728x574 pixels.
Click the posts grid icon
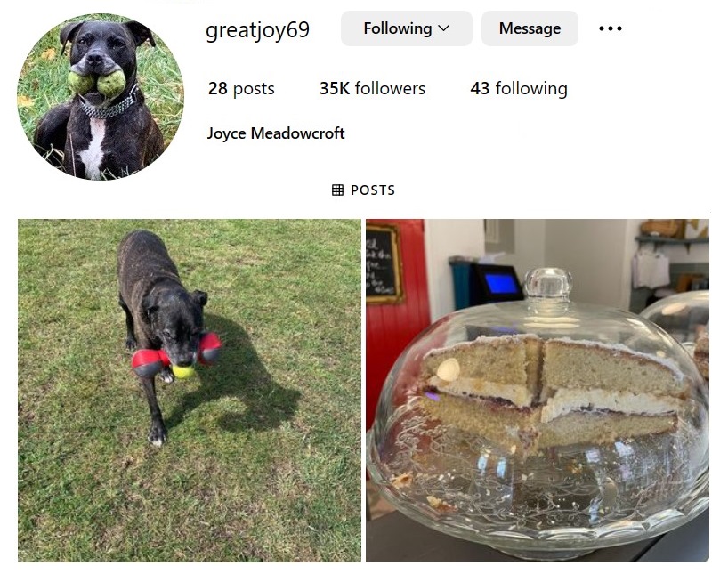click(x=337, y=190)
